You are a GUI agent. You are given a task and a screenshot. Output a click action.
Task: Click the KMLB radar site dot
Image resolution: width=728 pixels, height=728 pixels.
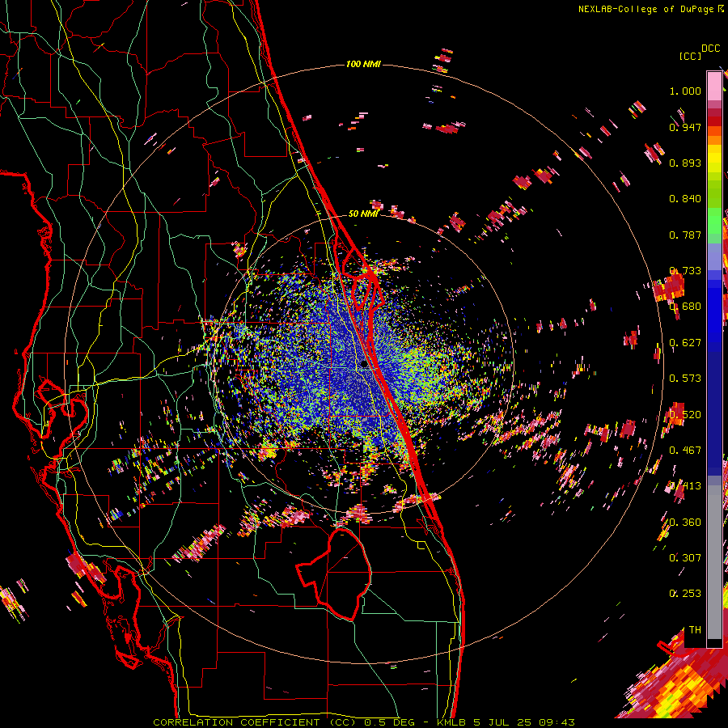(365, 365)
